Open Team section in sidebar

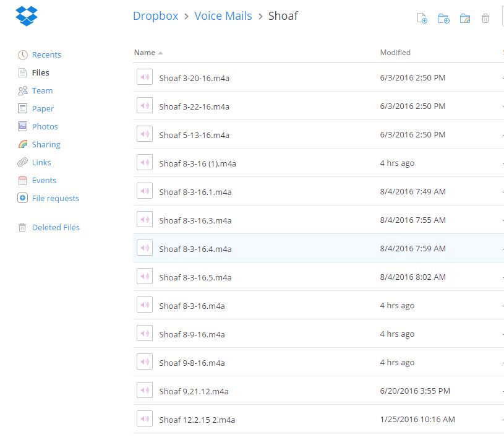tap(42, 91)
